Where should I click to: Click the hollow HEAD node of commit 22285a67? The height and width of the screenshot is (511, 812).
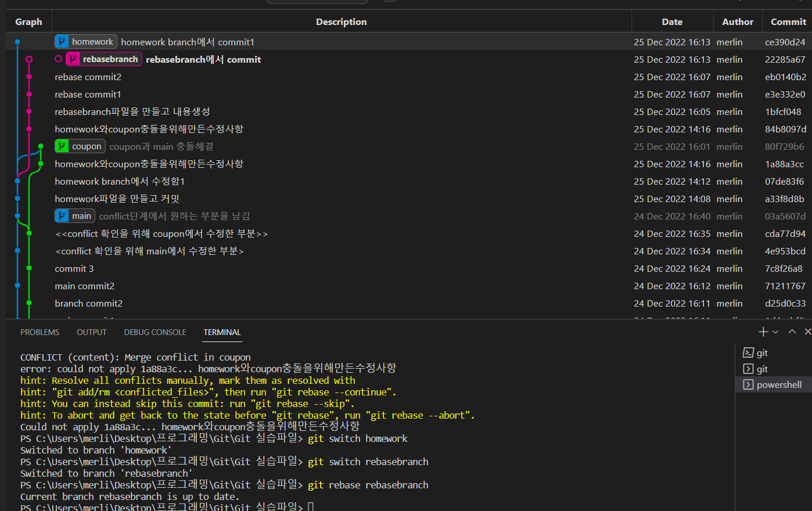[29, 59]
